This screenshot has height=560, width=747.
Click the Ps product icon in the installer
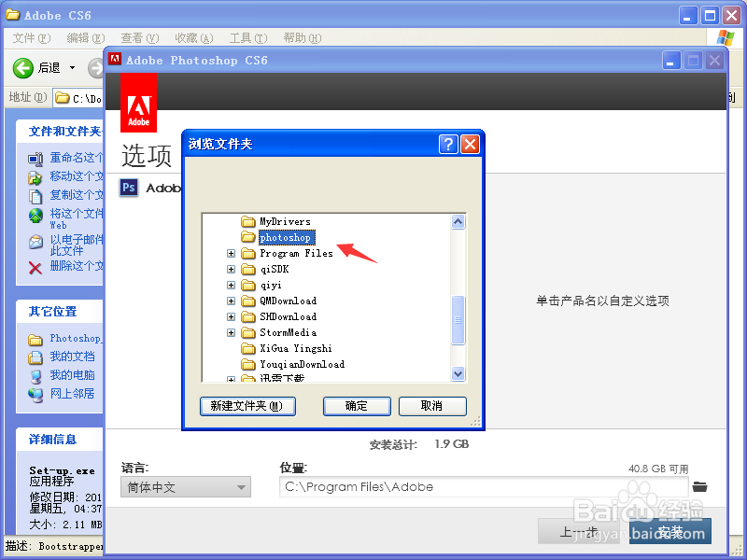[x=130, y=188]
